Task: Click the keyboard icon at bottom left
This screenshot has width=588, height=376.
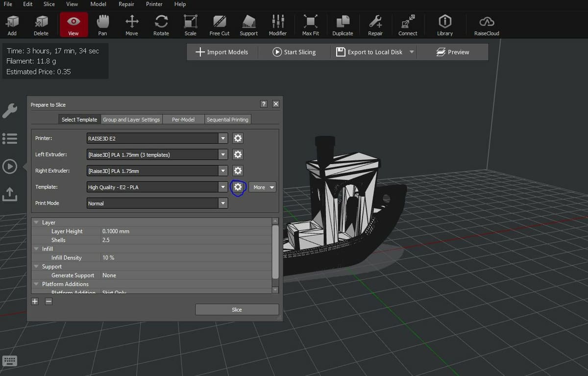Action: [10, 361]
